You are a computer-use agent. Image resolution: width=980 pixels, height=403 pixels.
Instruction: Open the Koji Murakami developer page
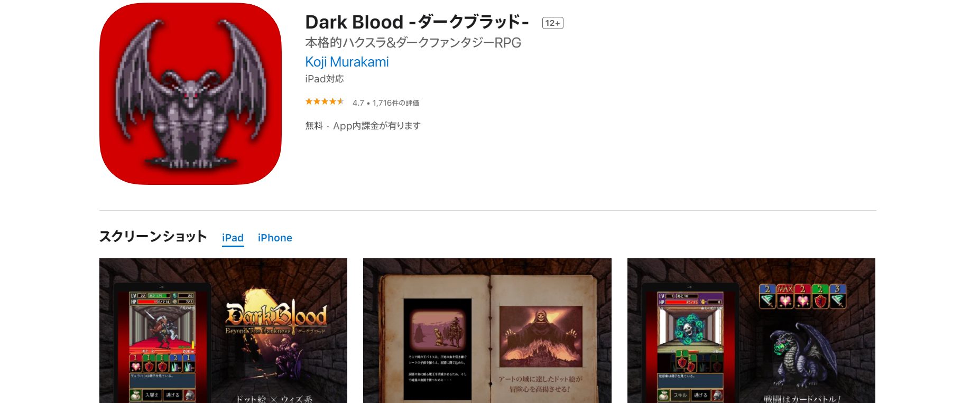tap(347, 62)
